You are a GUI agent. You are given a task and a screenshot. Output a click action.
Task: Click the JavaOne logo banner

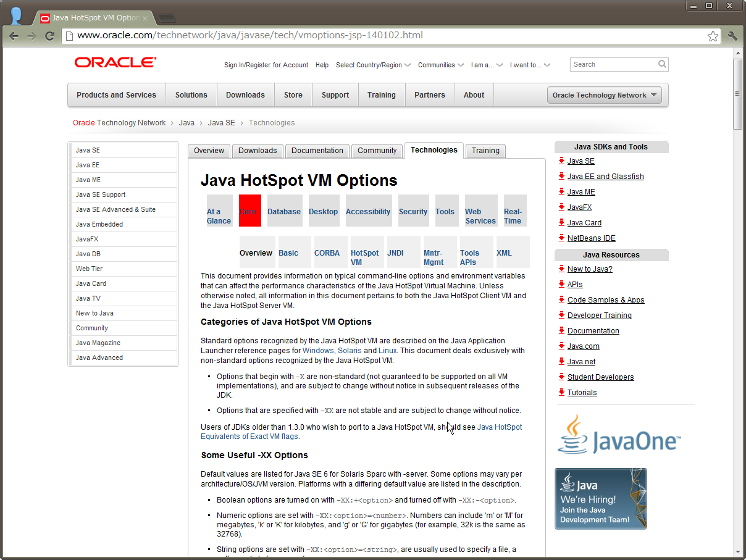coord(619,435)
